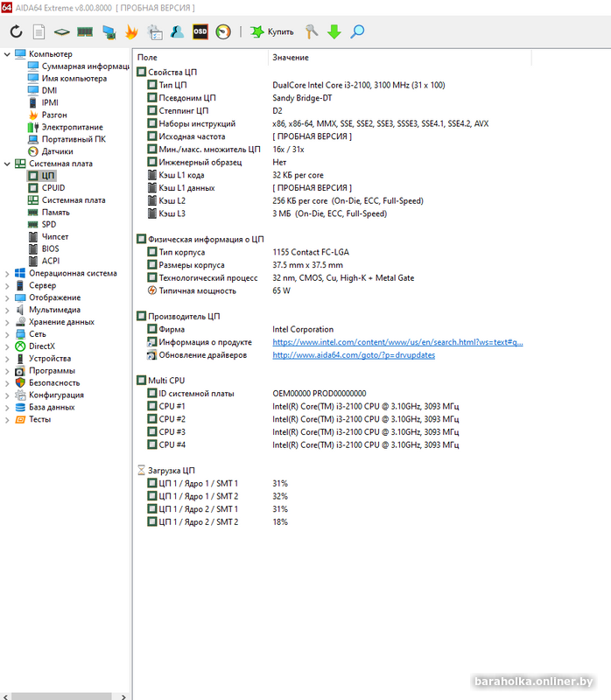Open the CPUID tree item
The height and width of the screenshot is (700, 611).
click(46, 188)
